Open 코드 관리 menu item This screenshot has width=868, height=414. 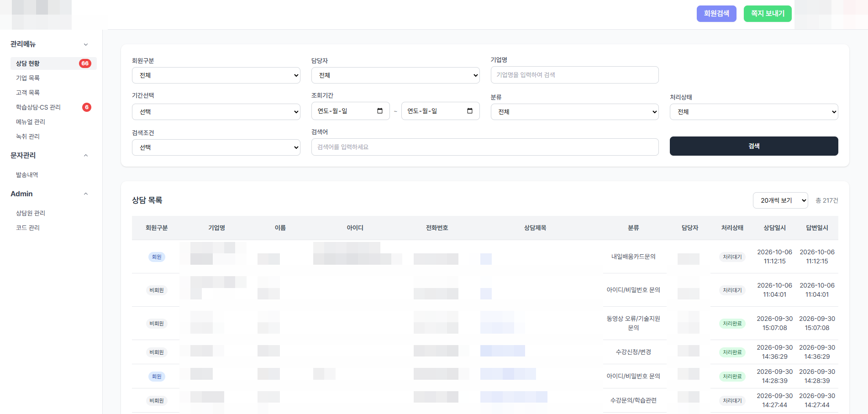[28, 228]
